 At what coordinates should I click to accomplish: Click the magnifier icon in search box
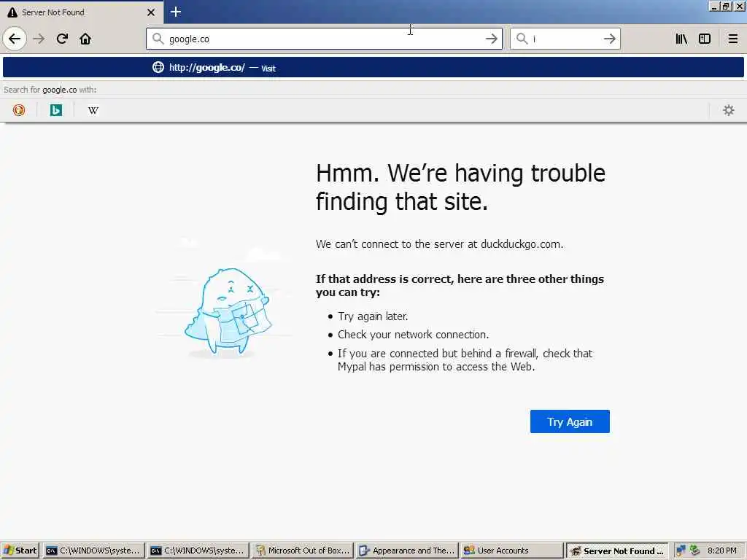tap(522, 39)
